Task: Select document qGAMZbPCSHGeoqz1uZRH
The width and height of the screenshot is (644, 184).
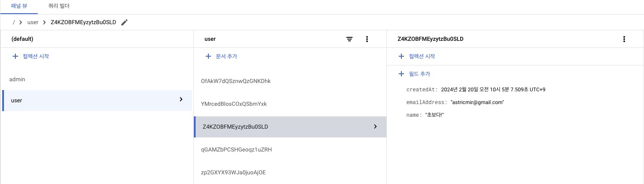Action: pos(236,150)
